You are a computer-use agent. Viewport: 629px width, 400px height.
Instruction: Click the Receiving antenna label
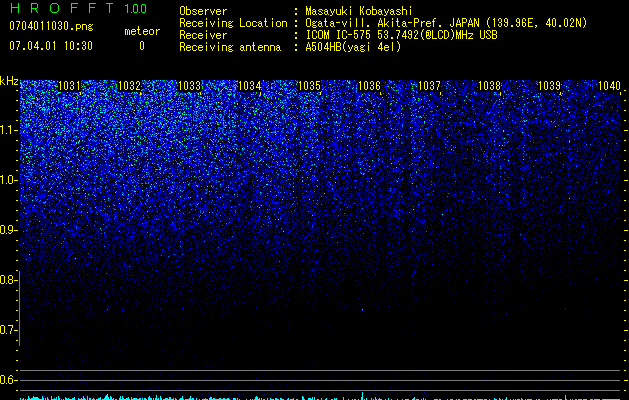point(230,47)
